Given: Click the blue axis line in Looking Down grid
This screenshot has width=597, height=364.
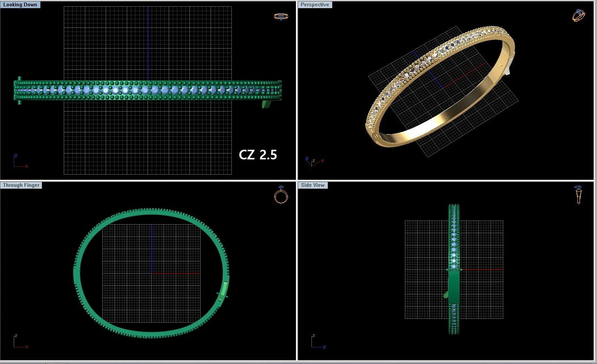Looking at the screenshot, I should (148, 41).
